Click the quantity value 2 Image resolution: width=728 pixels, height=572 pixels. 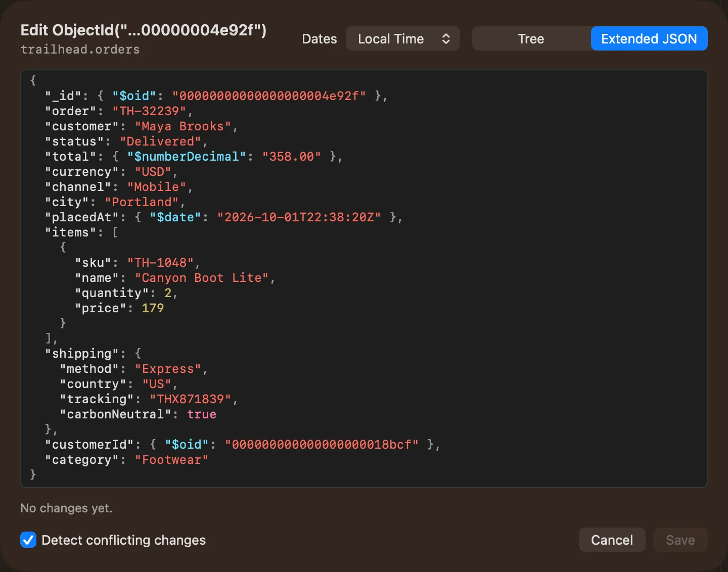168,293
